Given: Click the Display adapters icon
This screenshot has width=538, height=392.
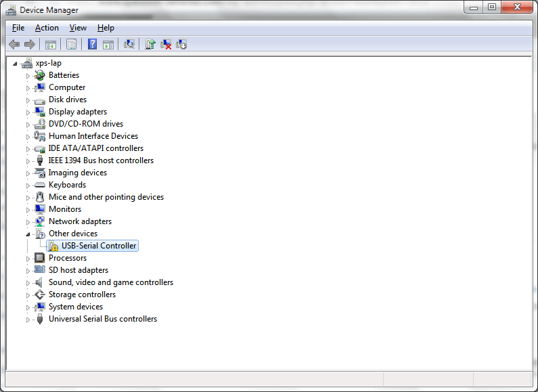Looking at the screenshot, I should 40,112.
